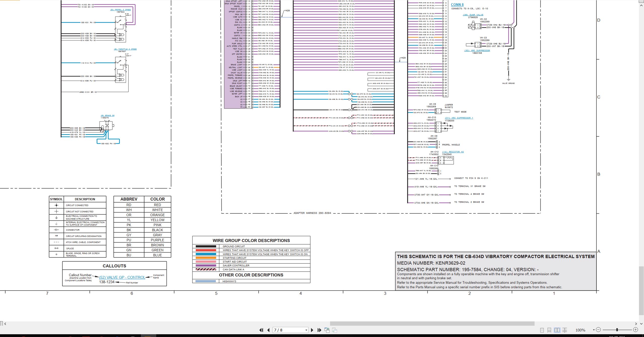Click the next view icon
The image size is (644, 337).
(335, 330)
